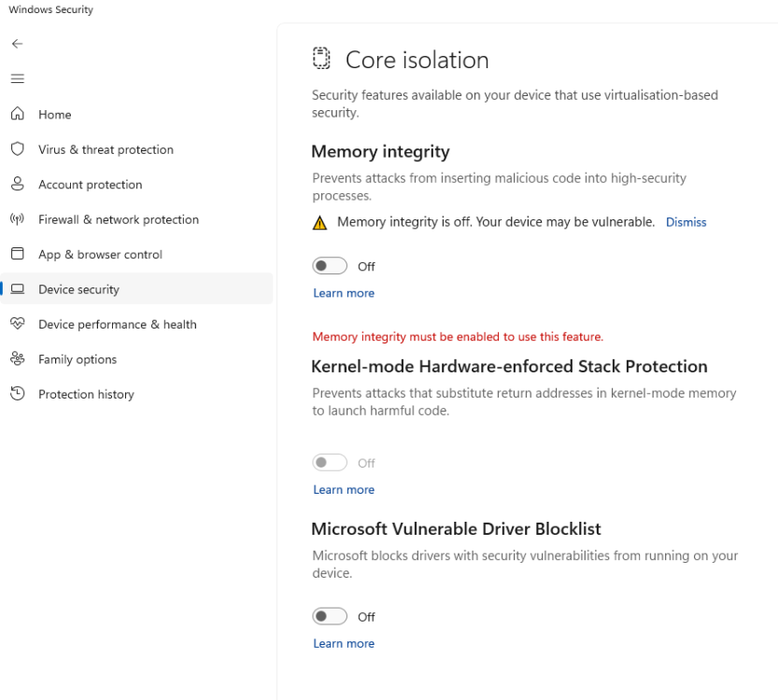Enable the Memory integrity toggle

[x=330, y=266]
